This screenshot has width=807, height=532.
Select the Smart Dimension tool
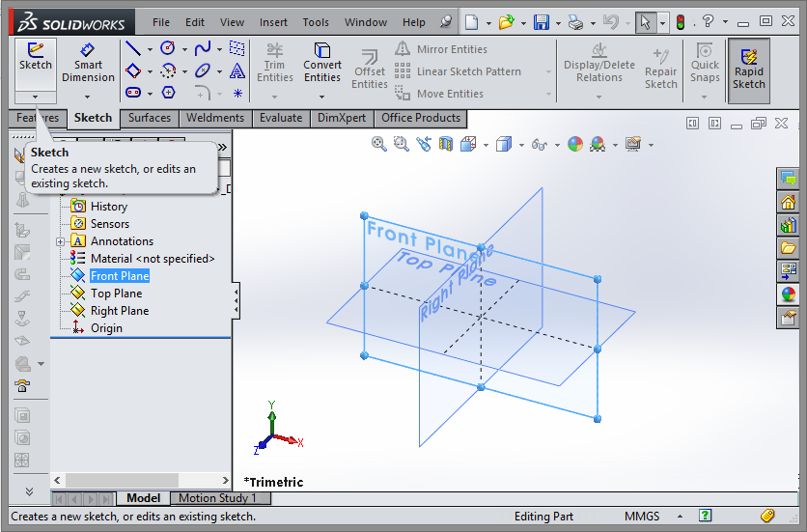[x=88, y=64]
